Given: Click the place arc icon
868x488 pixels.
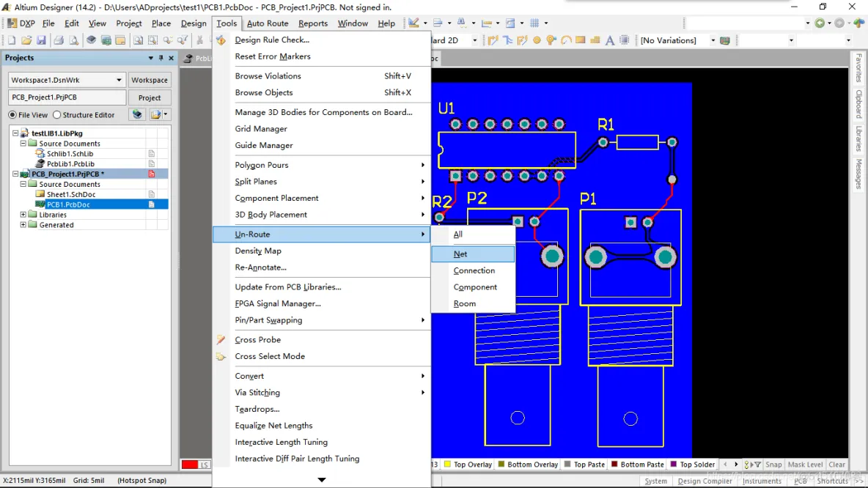Looking at the screenshot, I should (x=566, y=40).
